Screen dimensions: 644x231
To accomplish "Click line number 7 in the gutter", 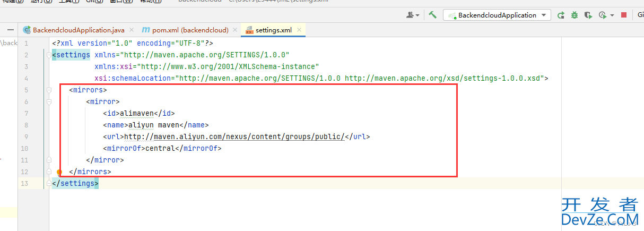I will (x=26, y=113).
